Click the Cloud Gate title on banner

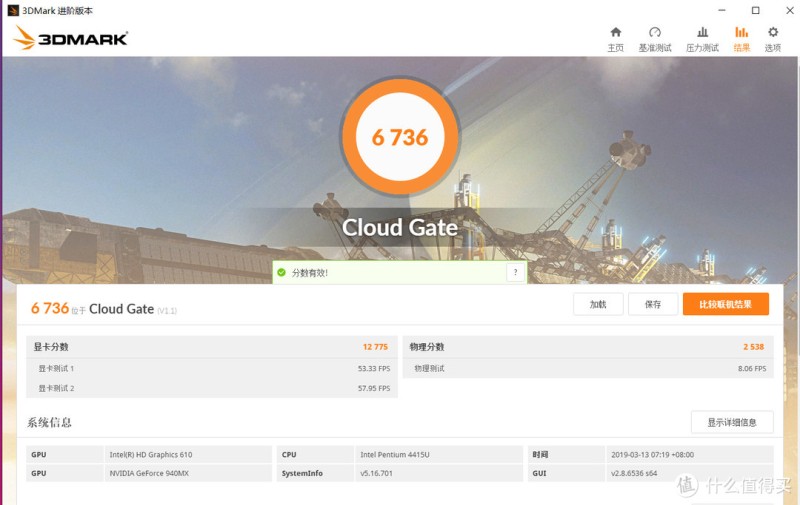pos(400,228)
